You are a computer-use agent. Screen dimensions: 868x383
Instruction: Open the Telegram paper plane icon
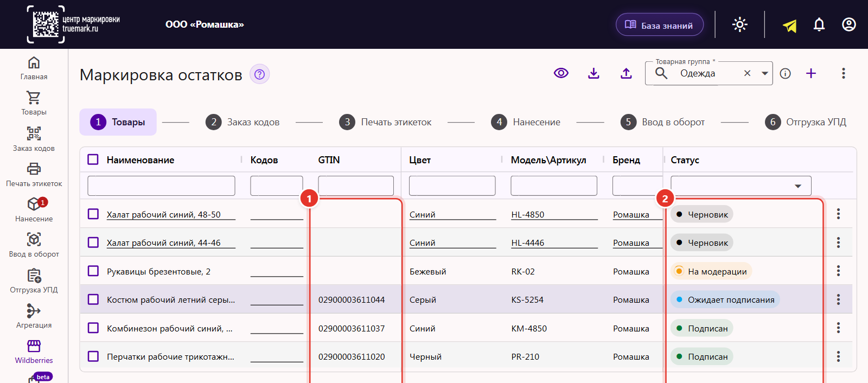click(790, 25)
